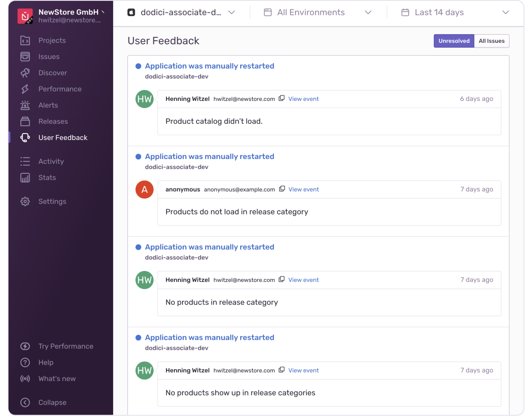
Task: Open Discover via the telescope icon
Action: click(25, 73)
